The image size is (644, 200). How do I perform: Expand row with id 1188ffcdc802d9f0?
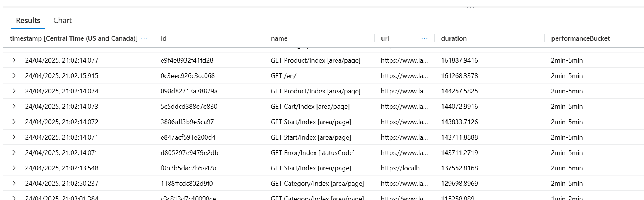[14, 183]
